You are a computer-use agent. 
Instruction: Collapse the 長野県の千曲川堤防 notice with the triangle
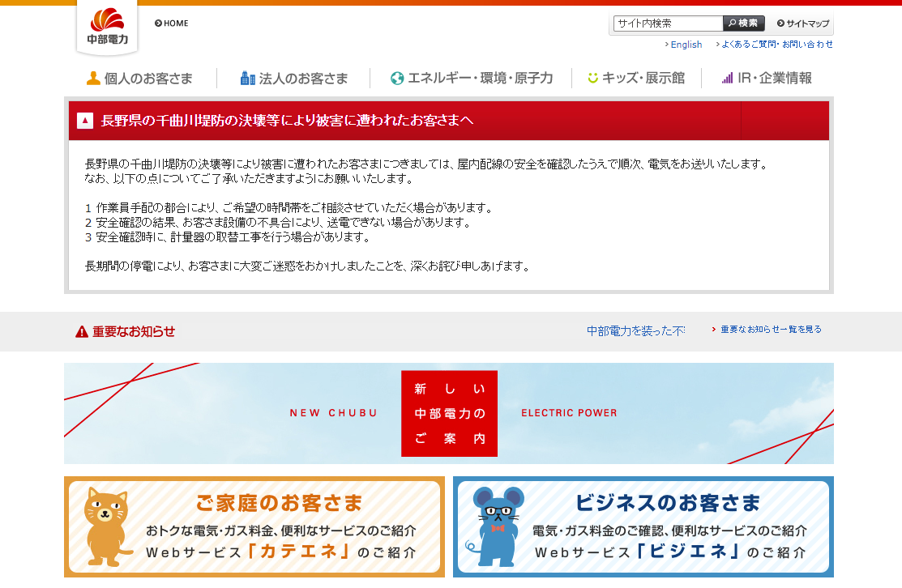tap(85, 120)
